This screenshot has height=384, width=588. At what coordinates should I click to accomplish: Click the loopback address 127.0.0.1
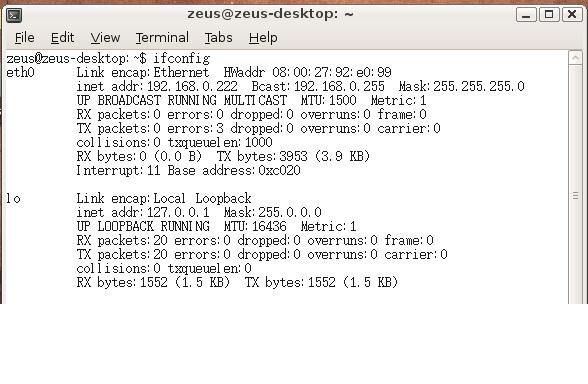coord(178,212)
